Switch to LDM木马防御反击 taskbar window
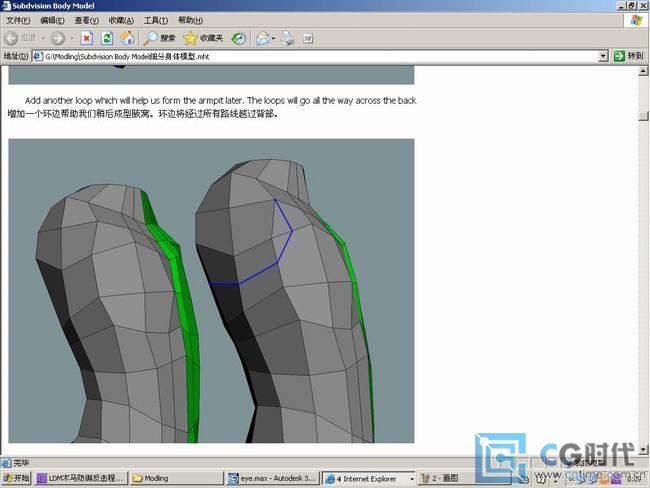 (81, 478)
